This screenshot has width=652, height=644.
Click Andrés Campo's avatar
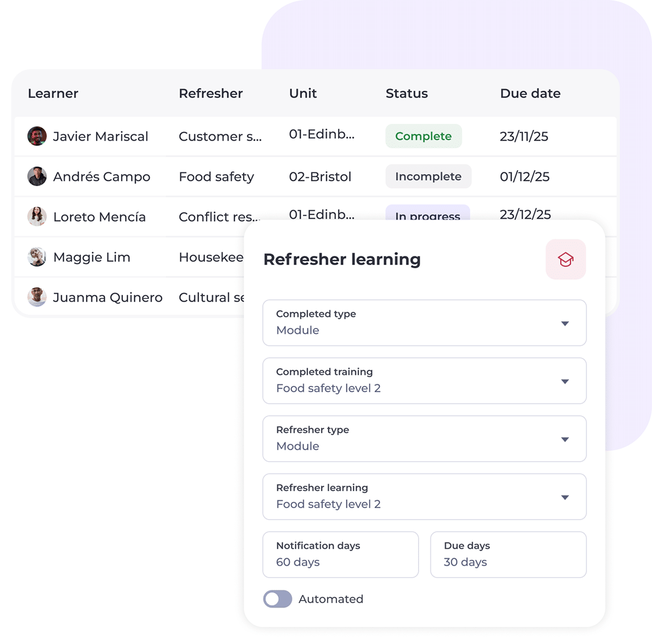pyautogui.click(x=37, y=177)
